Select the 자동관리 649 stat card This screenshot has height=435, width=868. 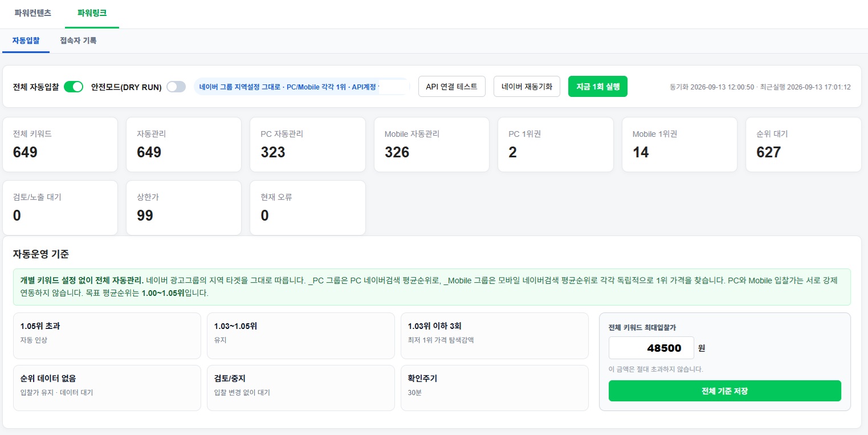184,144
